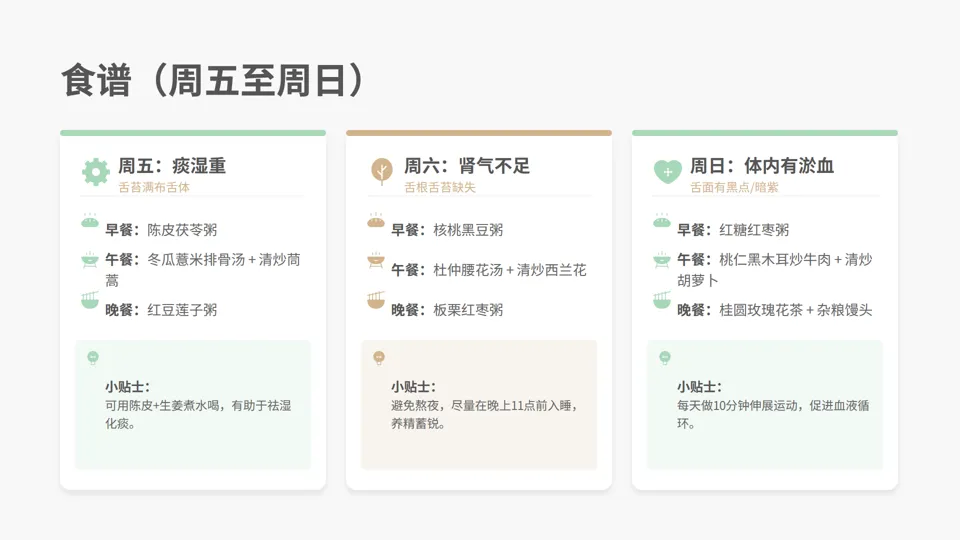Click the lightbulb icon in Friday's tip box

(x=93, y=358)
